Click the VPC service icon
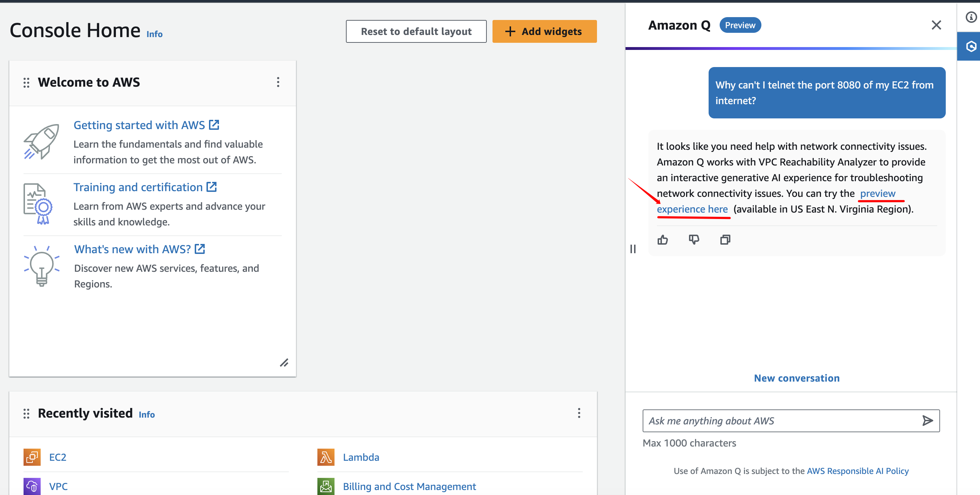The height and width of the screenshot is (495, 980). click(x=32, y=487)
